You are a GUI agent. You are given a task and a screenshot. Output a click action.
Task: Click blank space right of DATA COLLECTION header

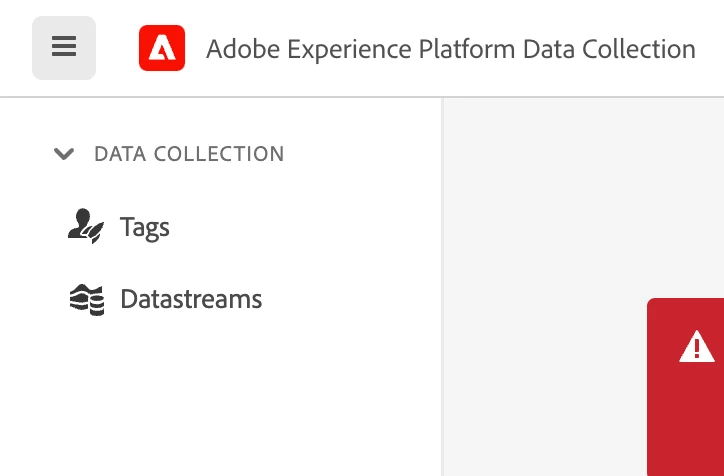360,154
